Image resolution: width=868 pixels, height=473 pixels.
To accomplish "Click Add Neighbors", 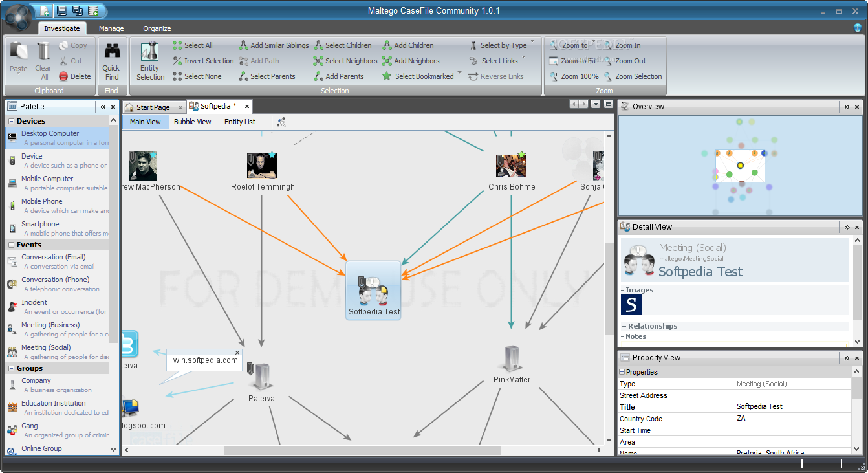I will pyautogui.click(x=411, y=61).
